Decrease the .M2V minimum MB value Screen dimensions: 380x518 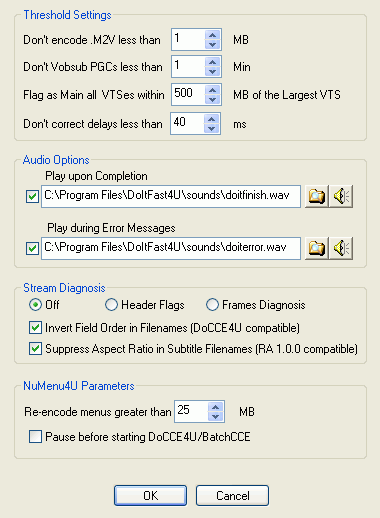click(x=212, y=44)
